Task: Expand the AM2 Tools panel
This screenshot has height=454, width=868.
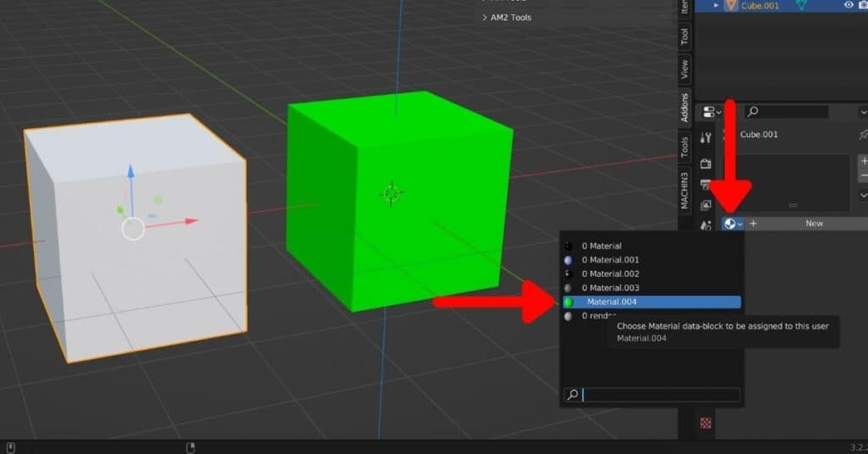Action: click(485, 17)
